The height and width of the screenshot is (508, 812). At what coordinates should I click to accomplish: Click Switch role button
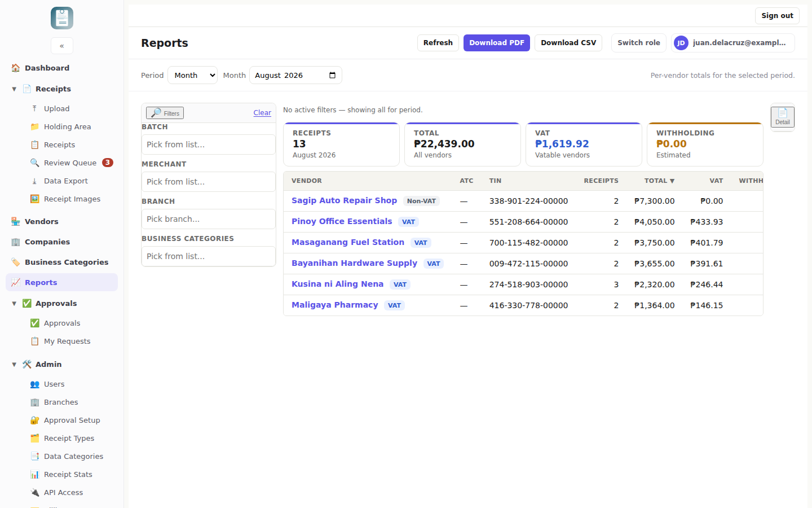click(639, 43)
